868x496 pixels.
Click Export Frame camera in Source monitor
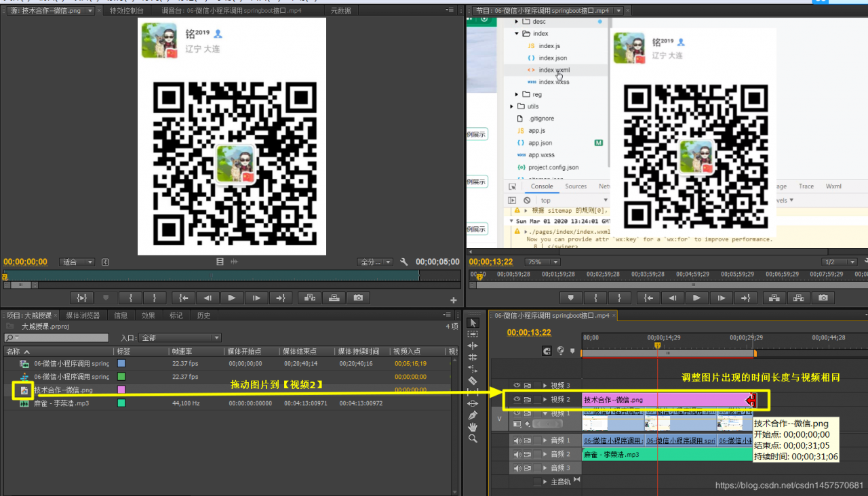[357, 297]
